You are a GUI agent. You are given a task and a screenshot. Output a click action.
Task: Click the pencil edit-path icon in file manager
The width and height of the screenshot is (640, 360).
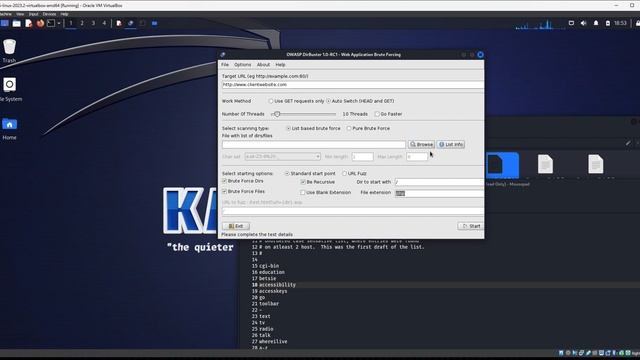click(x=628, y=143)
